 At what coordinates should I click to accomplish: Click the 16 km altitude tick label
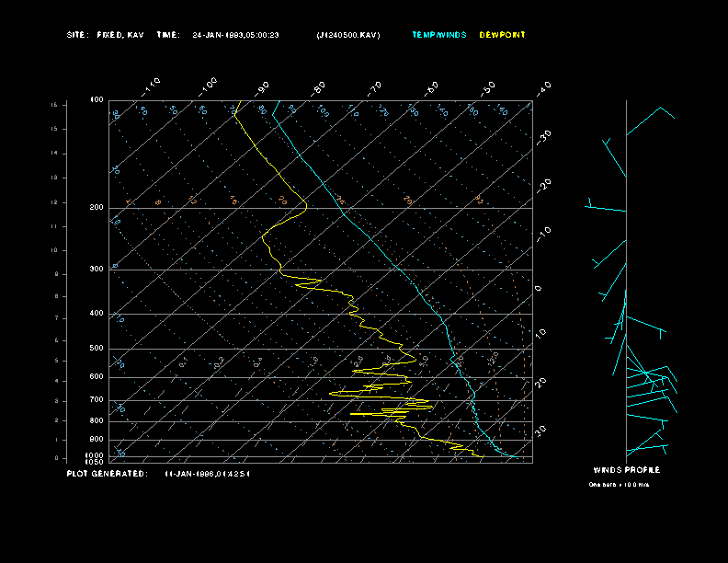54,105
